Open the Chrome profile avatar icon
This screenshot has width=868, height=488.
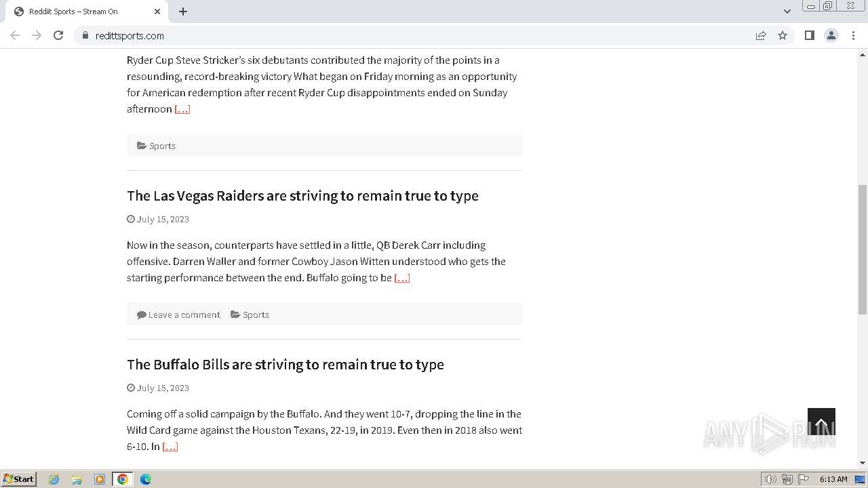pyautogui.click(x=831, y=35)
